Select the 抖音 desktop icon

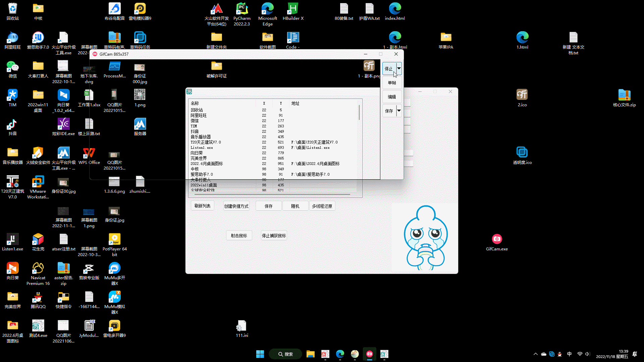12,124
